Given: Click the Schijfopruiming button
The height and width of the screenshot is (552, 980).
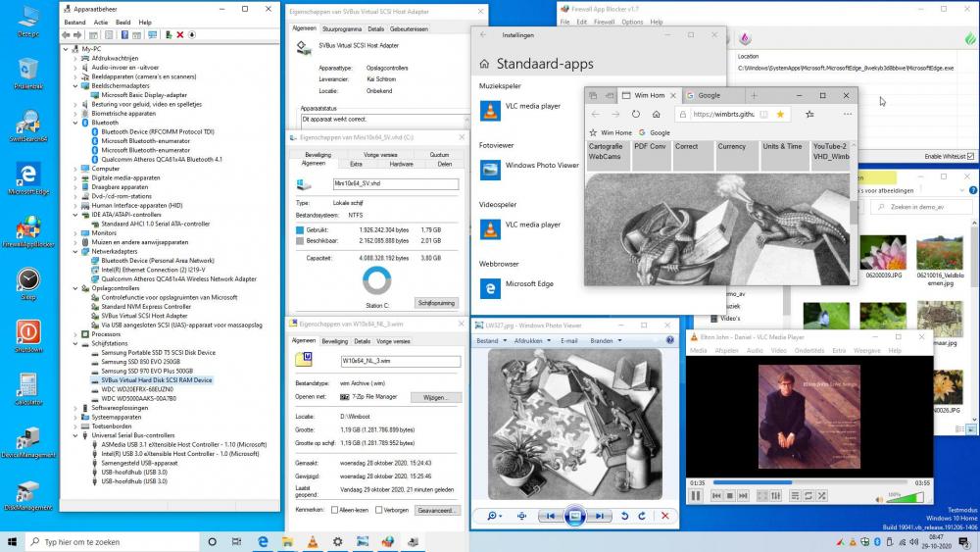Looking at the screenshot, I should (x=437, y=303).
